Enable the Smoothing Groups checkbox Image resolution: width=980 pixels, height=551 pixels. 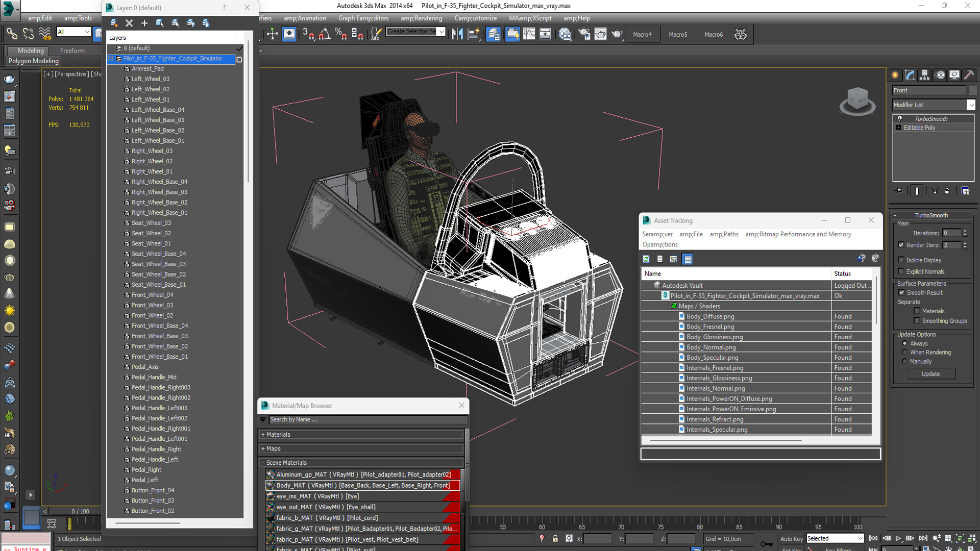(917, 321)
